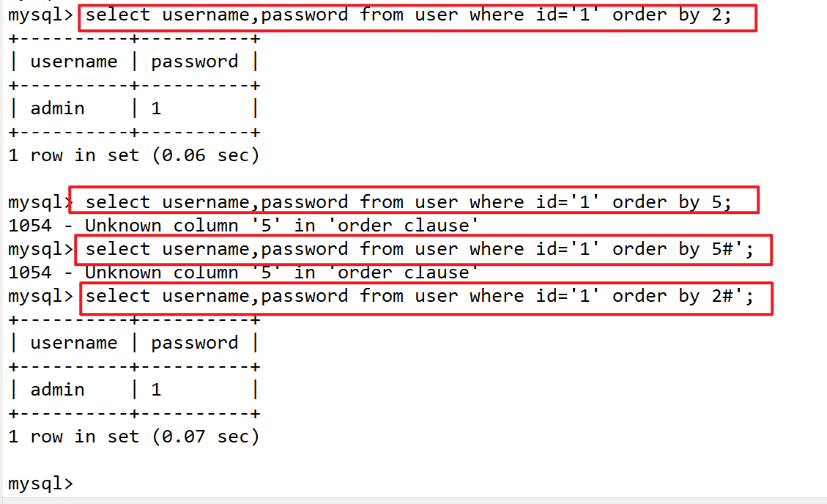
Task: Click the first 'password' column header
Action: pyautogui.click(x=195, y=62)
